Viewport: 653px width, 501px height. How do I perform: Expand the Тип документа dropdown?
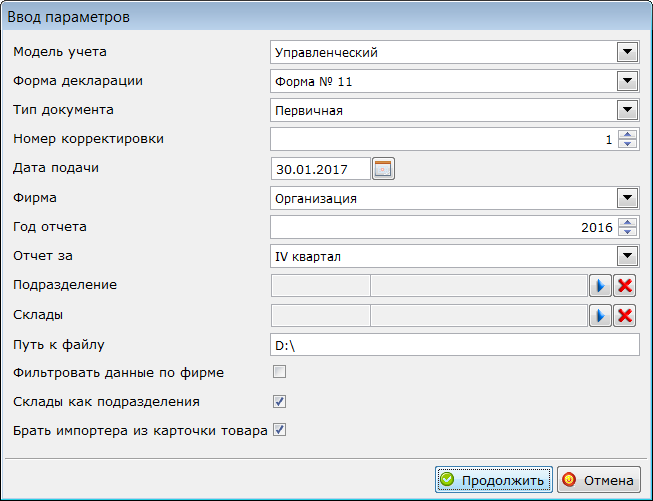coord(628,110)
